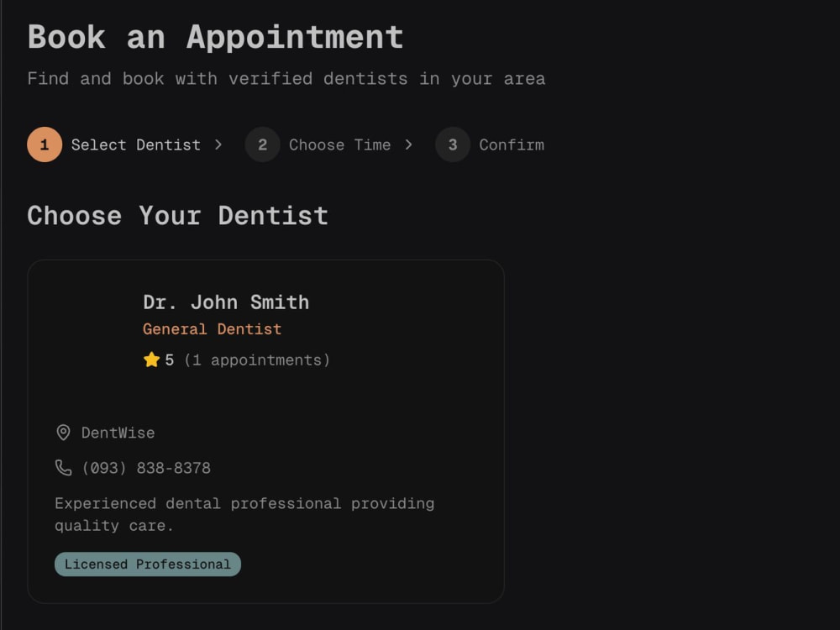The height and width of the screenshot is (630, 840).
Task: Click the 'Licensed Professional' badge
Action: click(148, 564)
